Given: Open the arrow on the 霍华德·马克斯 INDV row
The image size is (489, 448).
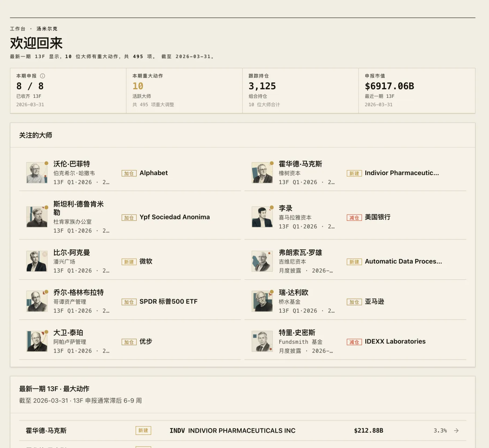Looking at the screenshot, I should [456, 431].
